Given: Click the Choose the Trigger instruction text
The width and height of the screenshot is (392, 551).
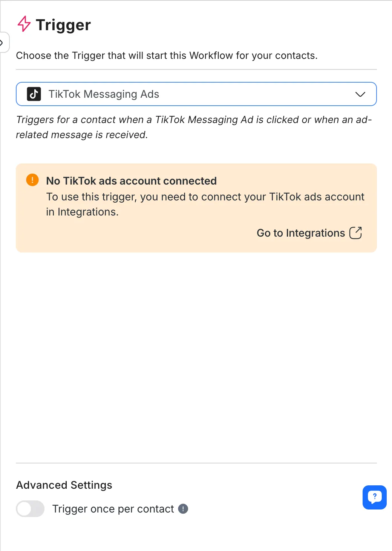Looking at the screenshot, I should 167,55.
